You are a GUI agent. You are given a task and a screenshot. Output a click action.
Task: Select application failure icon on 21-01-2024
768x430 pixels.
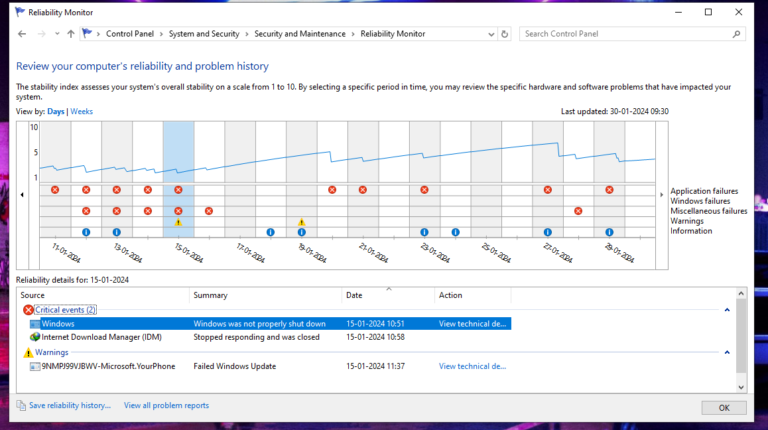coord(362,190)
